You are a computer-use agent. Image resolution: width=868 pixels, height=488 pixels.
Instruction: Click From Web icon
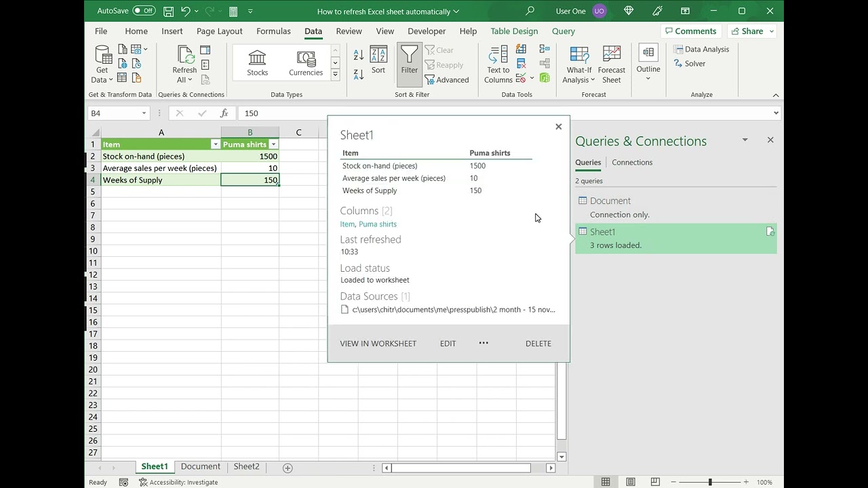point(123,64)
